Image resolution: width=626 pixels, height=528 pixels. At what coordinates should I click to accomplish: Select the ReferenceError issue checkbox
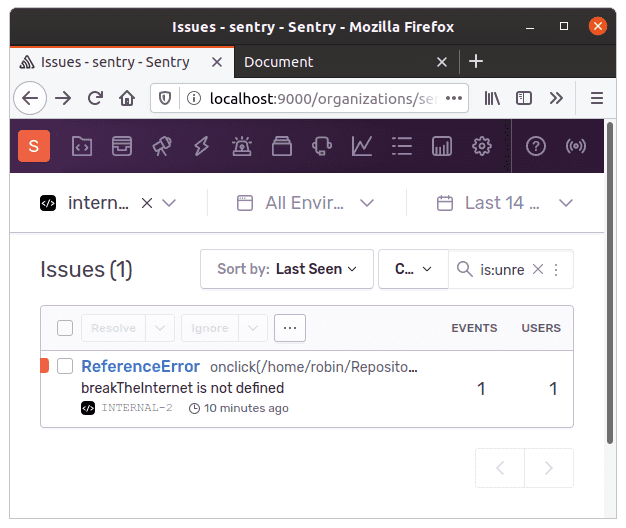coord(65,366)
